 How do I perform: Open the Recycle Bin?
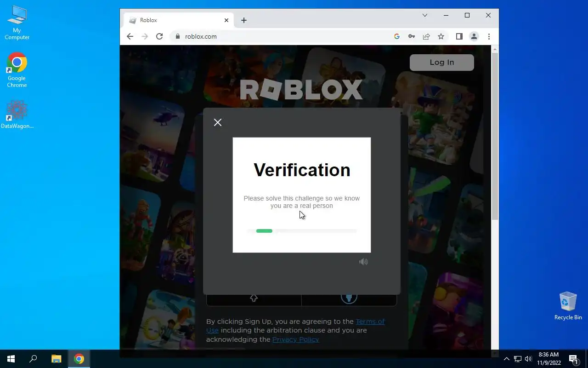pos(568,306)
